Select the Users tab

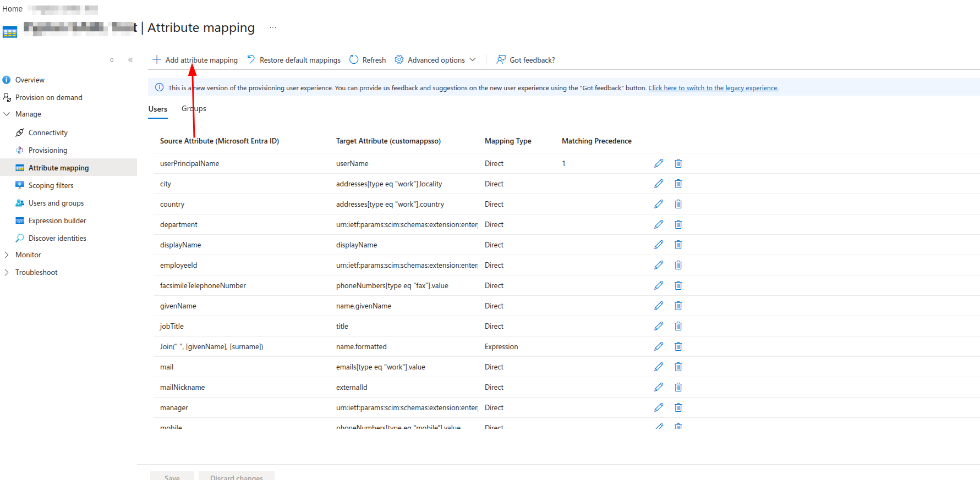158,109
